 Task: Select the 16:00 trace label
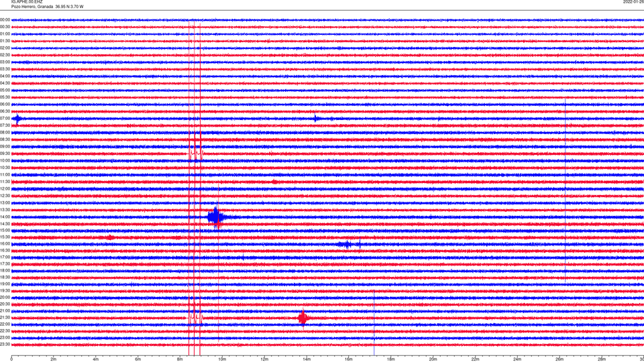click(5, 244)
